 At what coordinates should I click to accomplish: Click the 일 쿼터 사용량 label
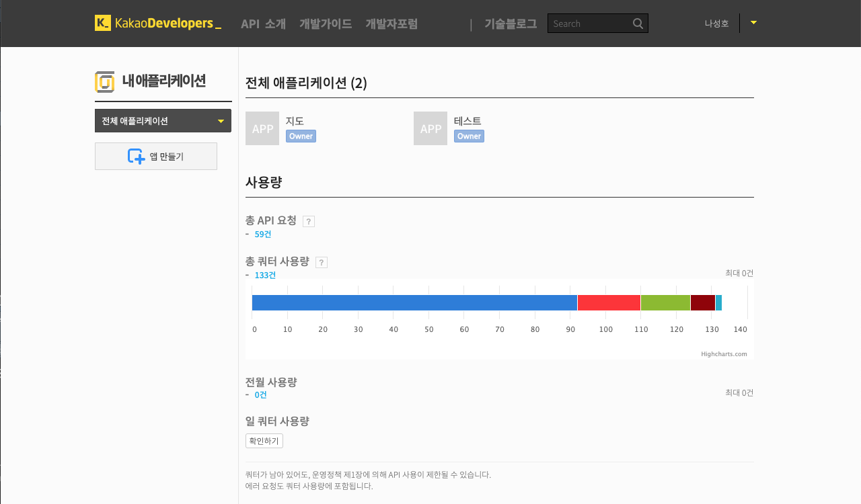click(x=277, y=421)
